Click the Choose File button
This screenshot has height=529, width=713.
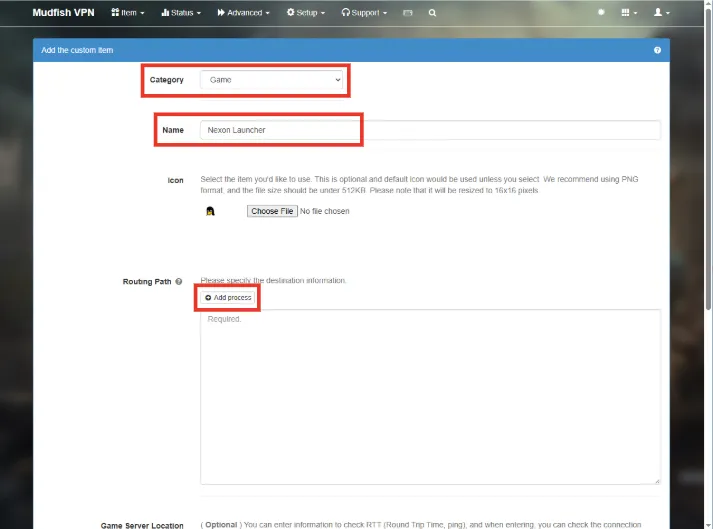272,211
